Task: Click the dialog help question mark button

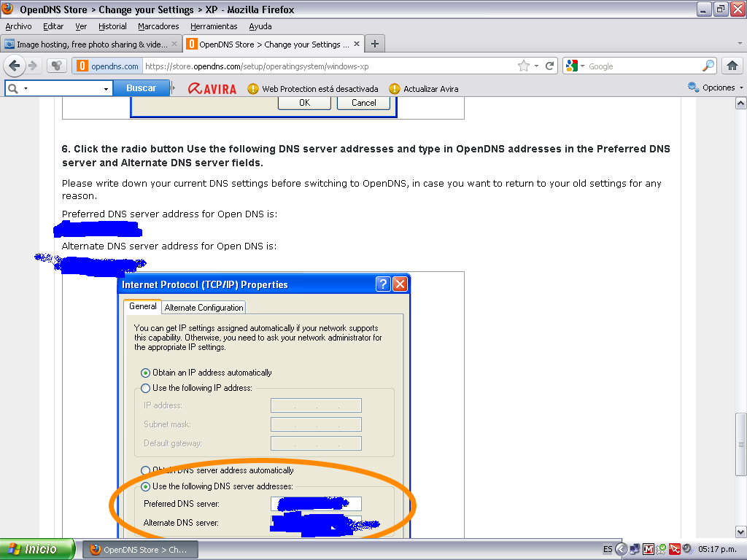Action: click(x=383, y=284)
